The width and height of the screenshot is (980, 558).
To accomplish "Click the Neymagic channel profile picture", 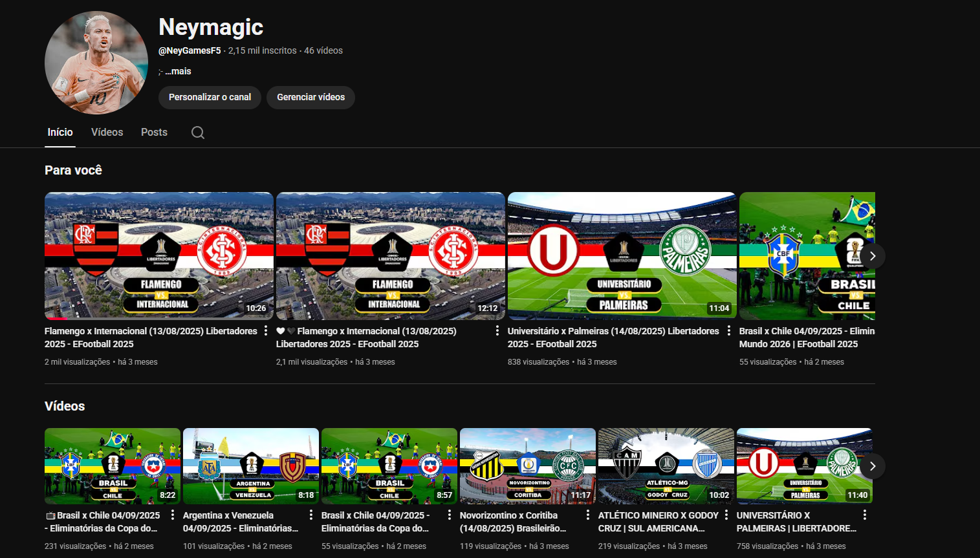I will 96,63.
